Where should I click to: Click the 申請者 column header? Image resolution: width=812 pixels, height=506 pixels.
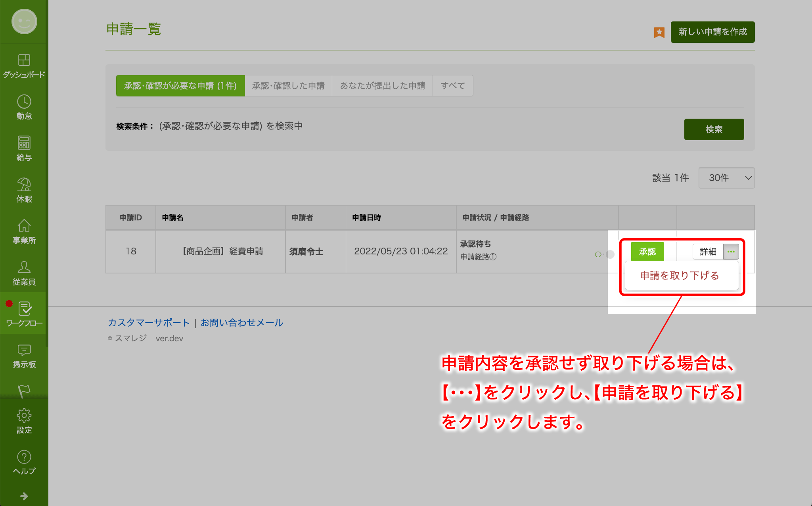[316, 217]
